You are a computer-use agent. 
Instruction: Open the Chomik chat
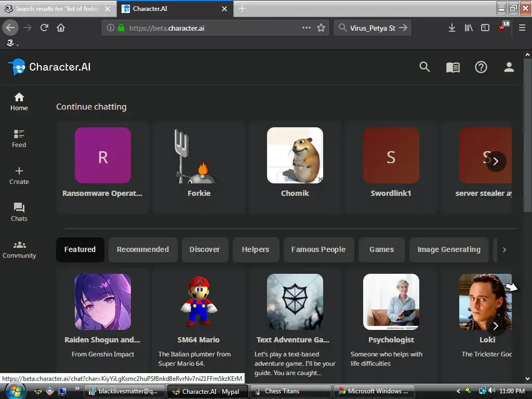(x=295, y=167)
